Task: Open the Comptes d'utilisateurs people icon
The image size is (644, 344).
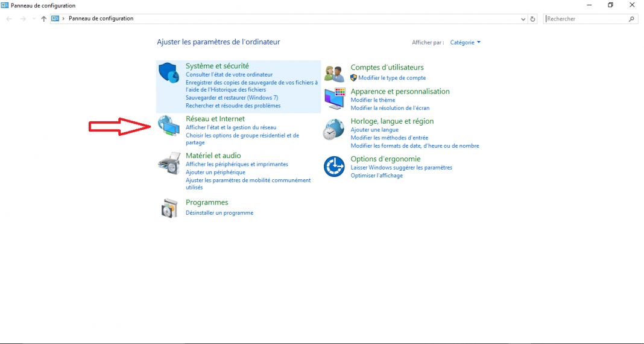Action: click(334, 74)
